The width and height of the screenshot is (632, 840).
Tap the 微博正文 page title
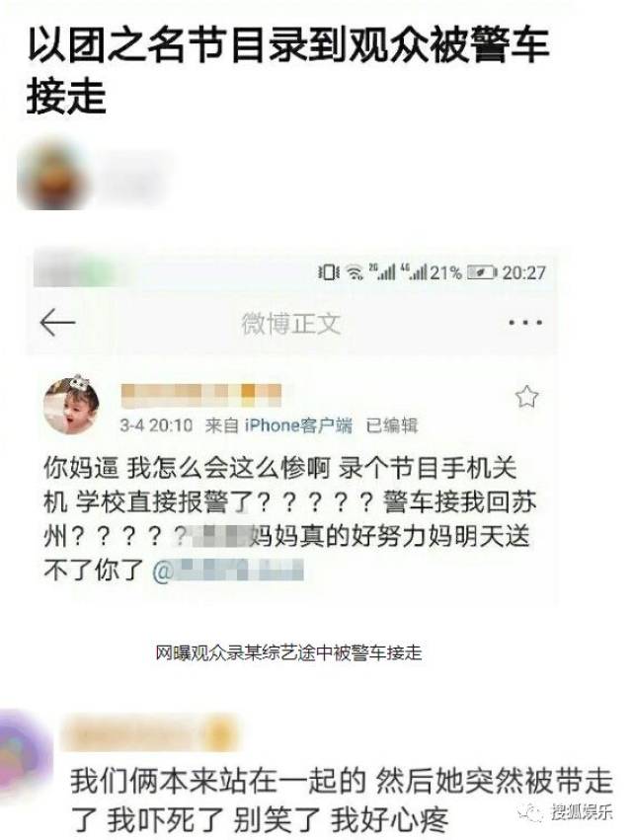tap(291, 324)
